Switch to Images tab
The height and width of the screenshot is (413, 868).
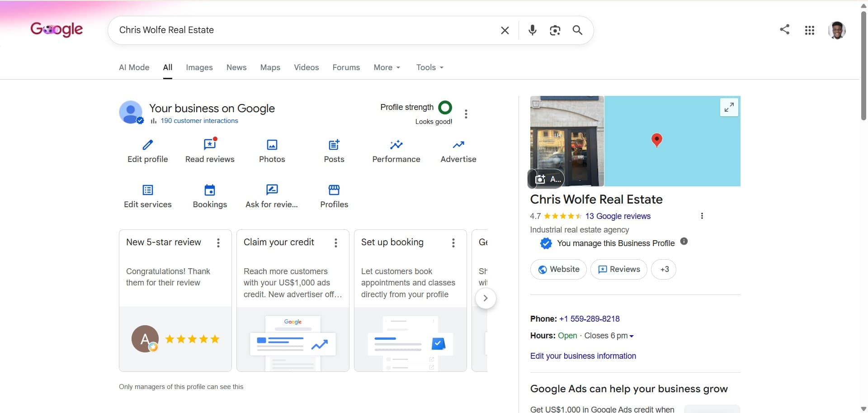tap(199, 67)
